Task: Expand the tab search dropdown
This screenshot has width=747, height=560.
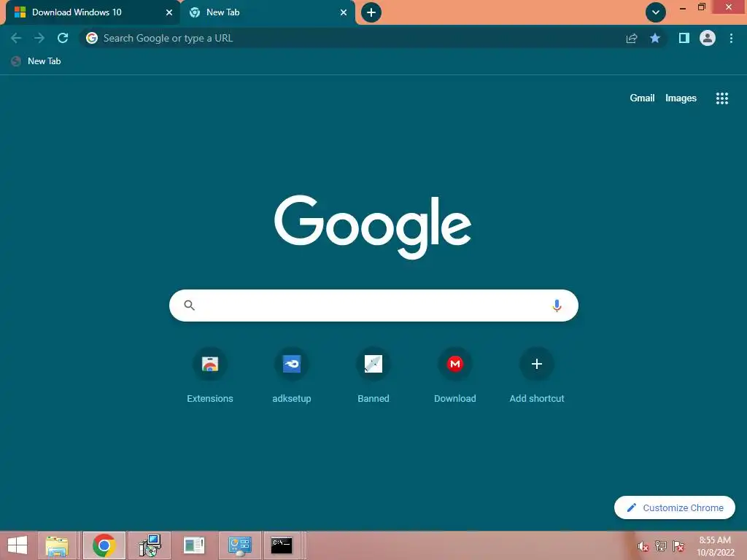Action: tap(656, 12)
